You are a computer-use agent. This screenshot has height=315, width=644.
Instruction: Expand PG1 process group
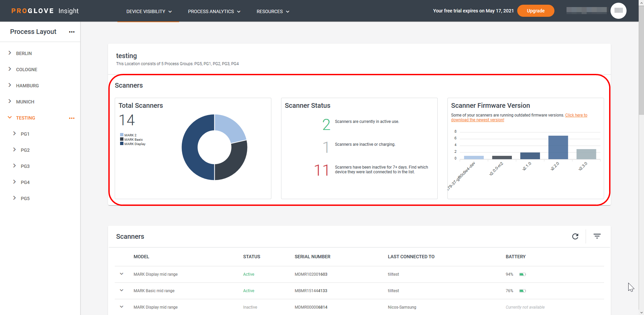coord(14,134)
